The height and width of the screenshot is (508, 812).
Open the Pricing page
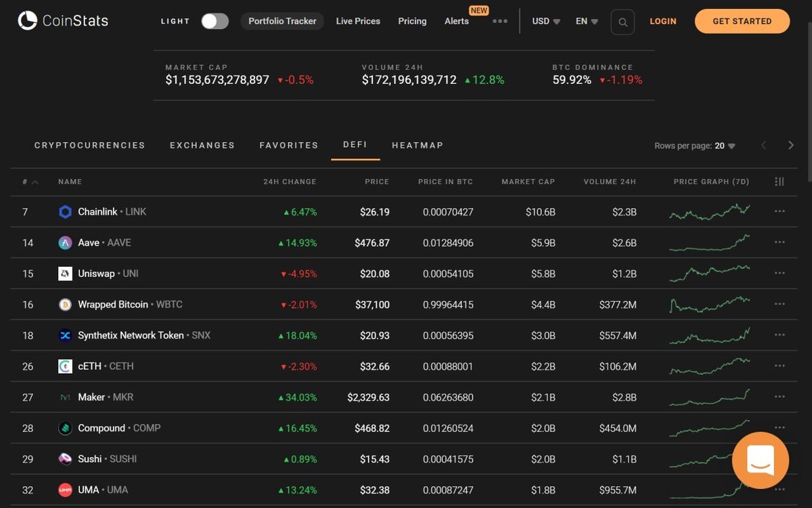point(412,21)
